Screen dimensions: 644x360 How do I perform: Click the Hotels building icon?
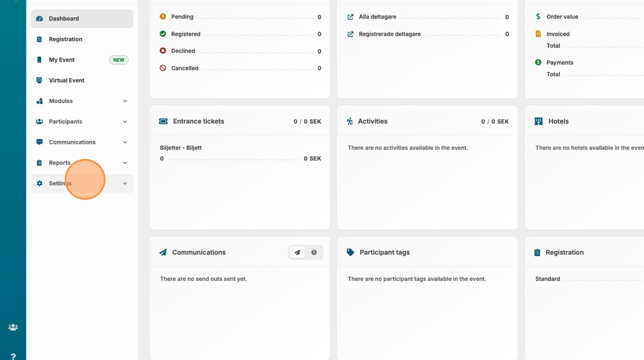538,121
